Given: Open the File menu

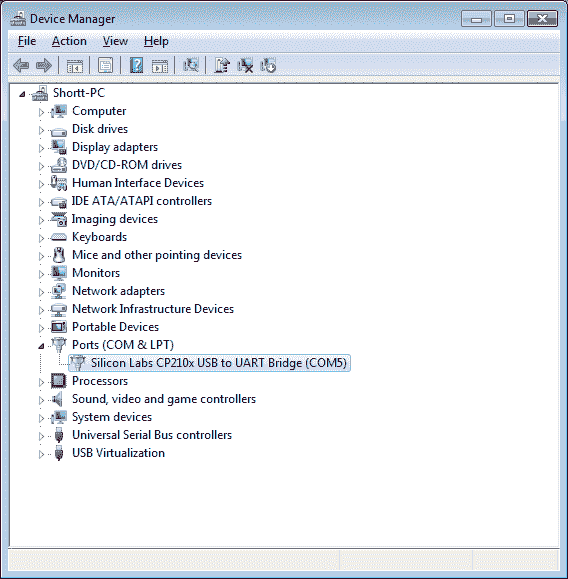Looking at the screenshot, I should pos(27,41).
